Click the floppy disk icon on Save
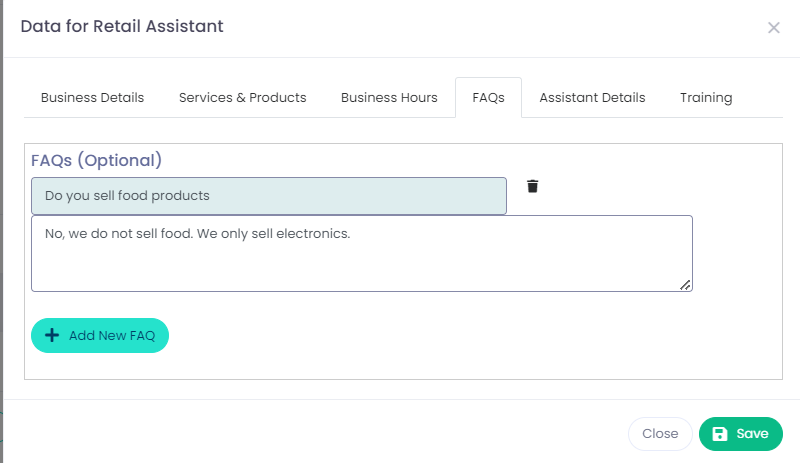800x463 pixels. point(720,434)
